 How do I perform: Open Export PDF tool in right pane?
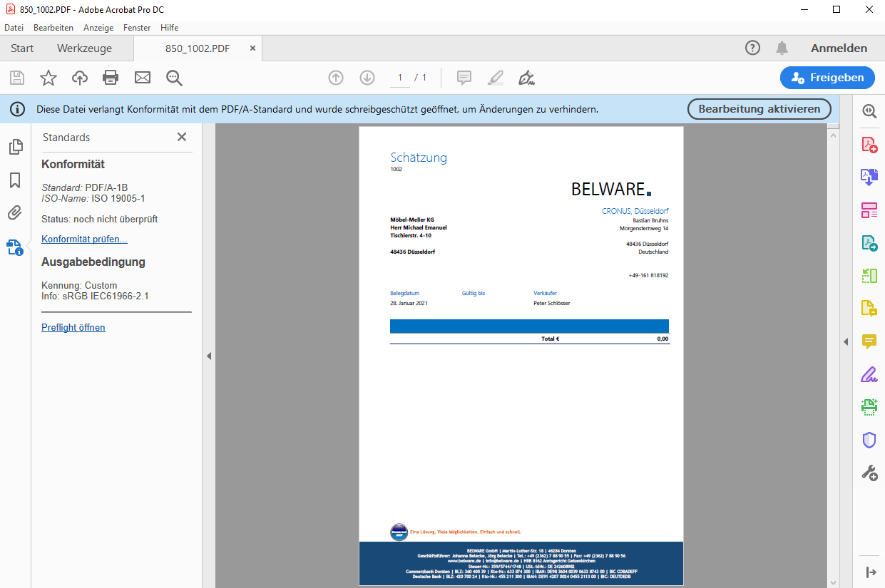(x=869, y=243)
